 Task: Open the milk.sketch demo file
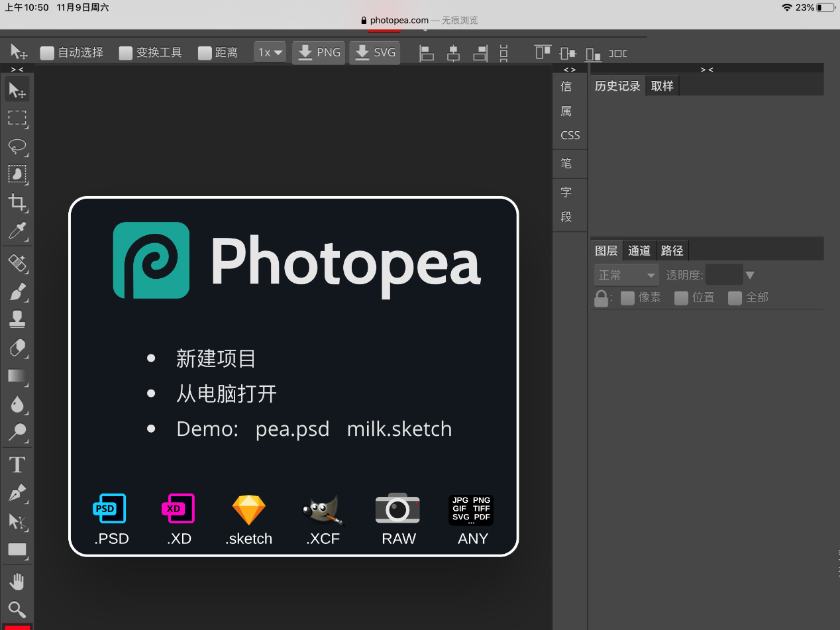[x=399, y=429]
